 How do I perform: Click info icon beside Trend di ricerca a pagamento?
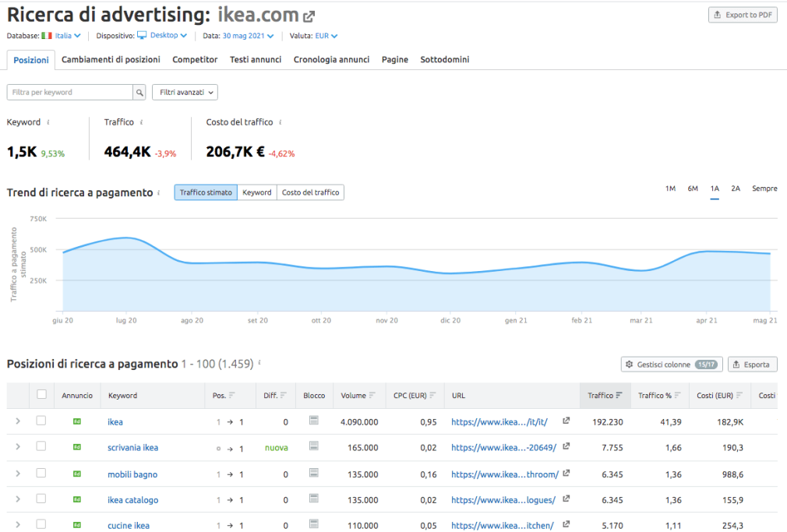pyautogui.click(x=159, y=192)
